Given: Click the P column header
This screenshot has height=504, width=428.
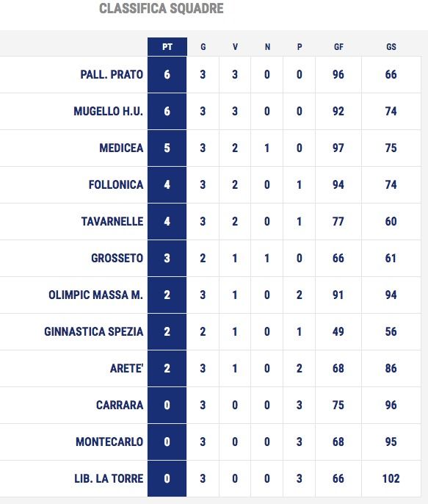Looking at the screenshot, I should 300,47.
